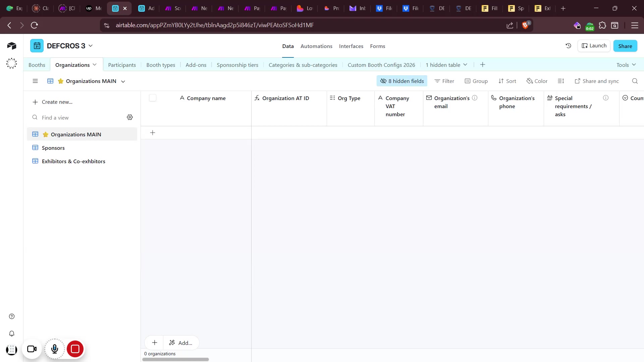The image size is (644, 362).
Task: Open the 8 hidden fields menu
Action: tap(402, 81)
